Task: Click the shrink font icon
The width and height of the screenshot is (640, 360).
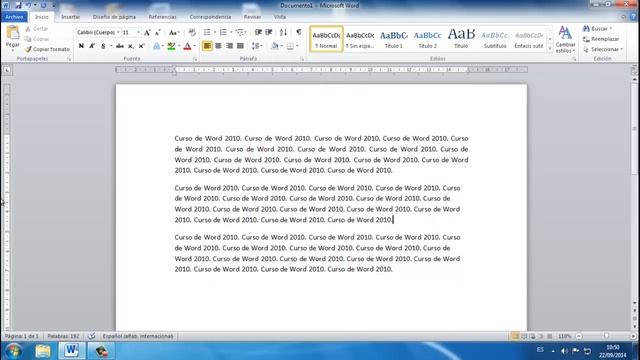Action: coord(158,32)
